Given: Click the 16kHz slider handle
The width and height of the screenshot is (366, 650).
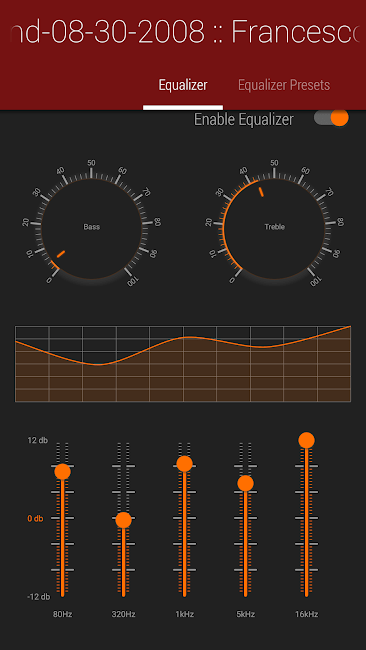Looking at the screenshot, I should [306, 440].
